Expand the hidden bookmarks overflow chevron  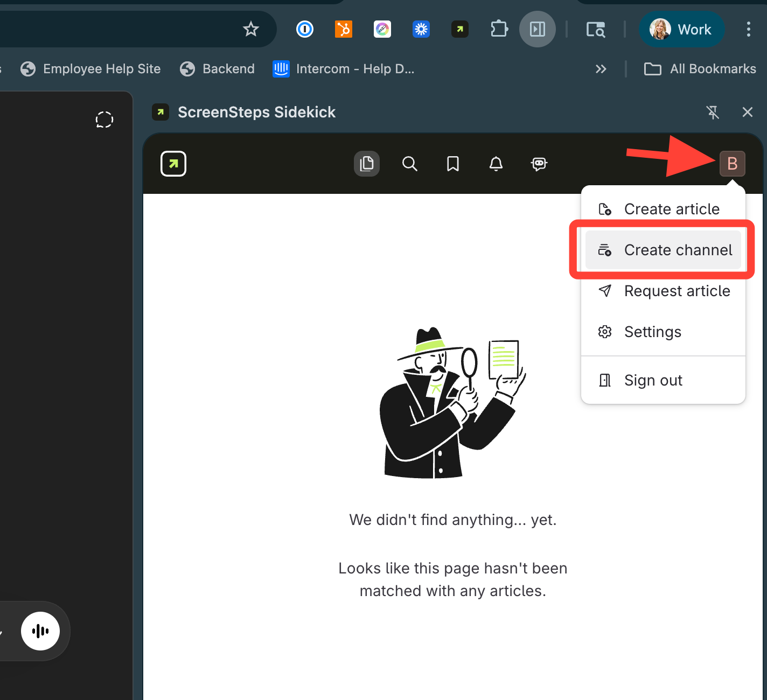(x=601, y=69)
